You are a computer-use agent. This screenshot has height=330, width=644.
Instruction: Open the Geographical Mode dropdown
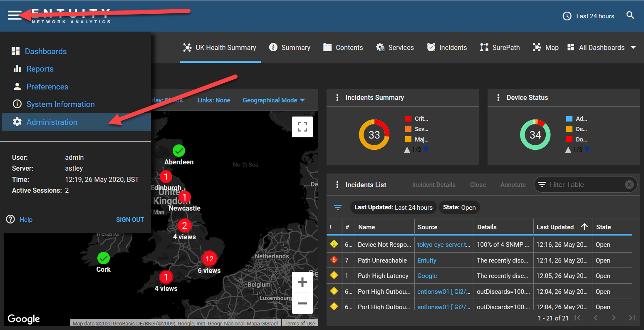point(274,100)
